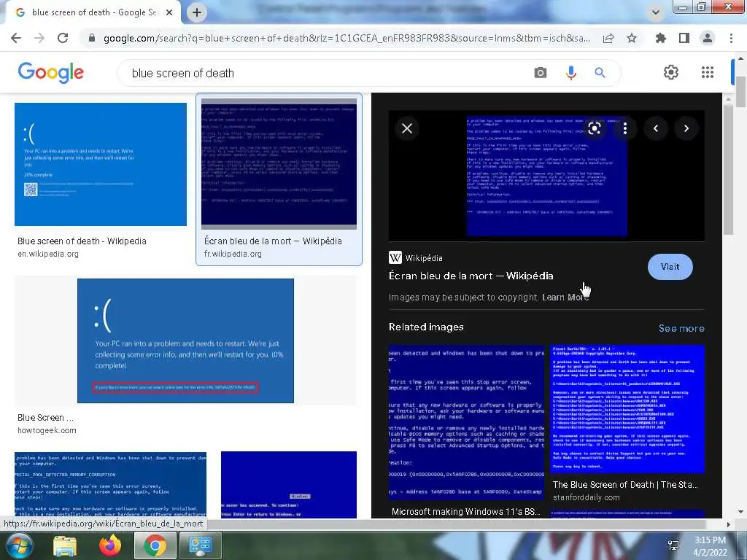The height and width of the screenshot is (560, 747).
Task: Open a new Chrome tab
Action: [x=197, y=13]
